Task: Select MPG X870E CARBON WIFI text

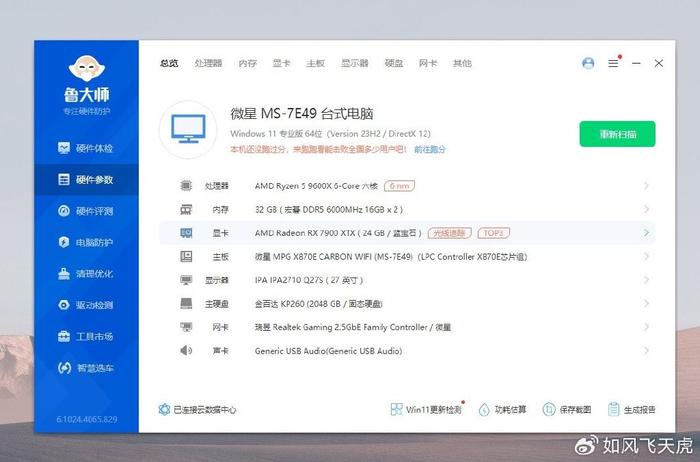Action: (391, 257)
